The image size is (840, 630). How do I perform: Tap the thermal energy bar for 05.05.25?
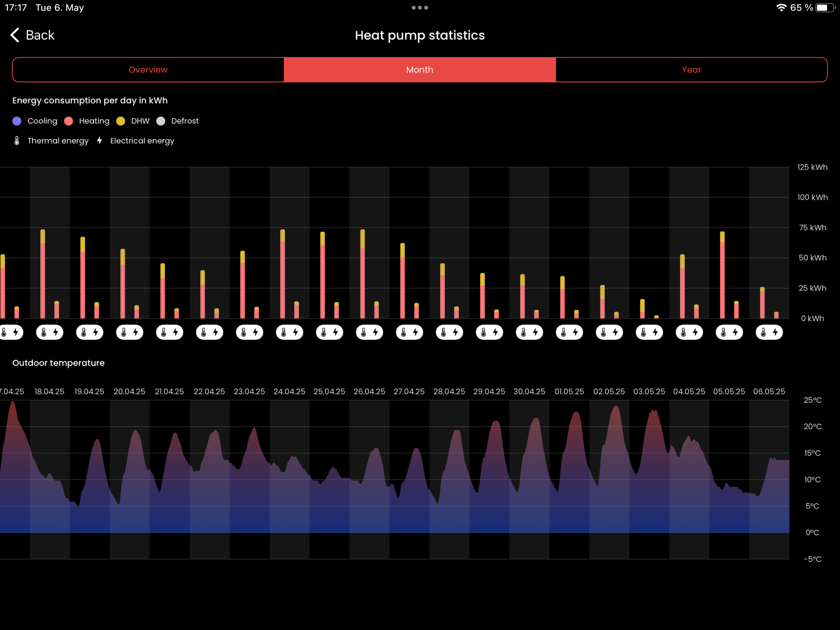click(x=722, y=275)
